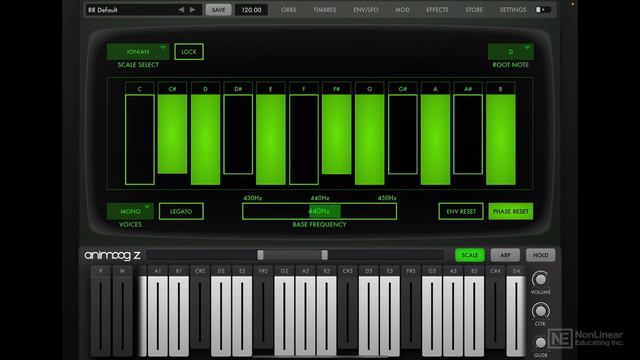
Task: Click left handle of keyboard range slider
Action: (260, 255)
